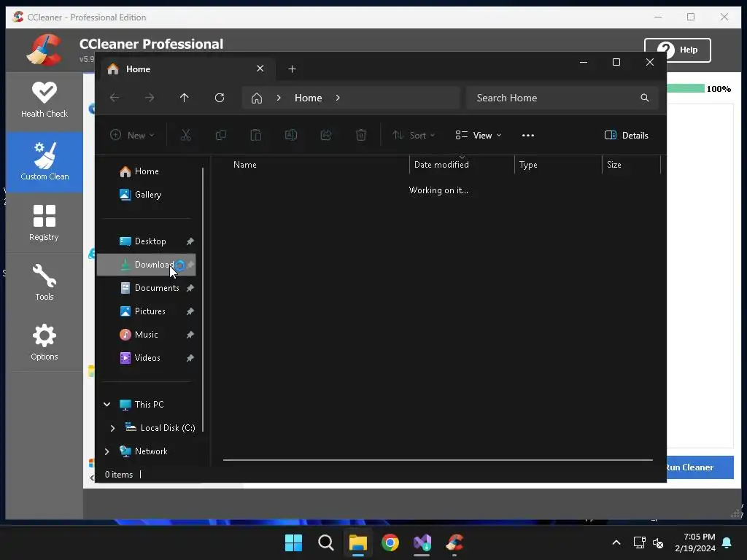This screenshot has height=560, width=747.
Task: Open taskbar Search
Action: [x=326, y=542]
